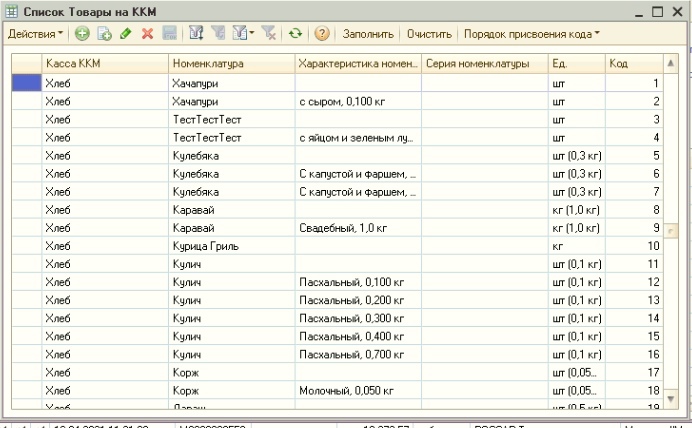Click the filter by current value icon
The width and height of the screenshot is (692, 428).
[217, 34]
